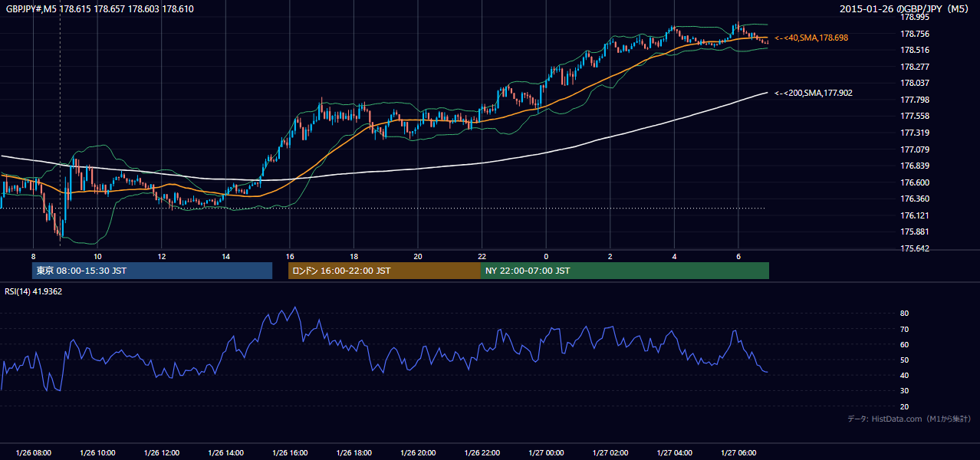Click RSI axis level 70

(x=905, y=329)
